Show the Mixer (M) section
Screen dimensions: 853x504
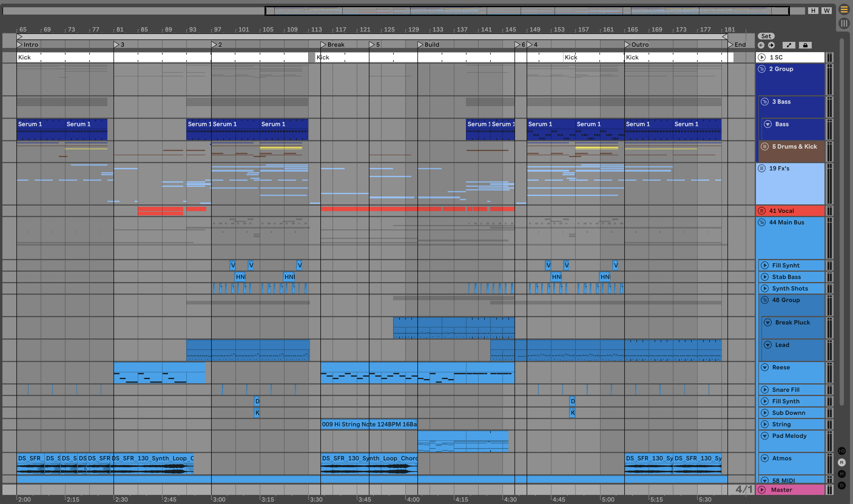tap(841, 474)
